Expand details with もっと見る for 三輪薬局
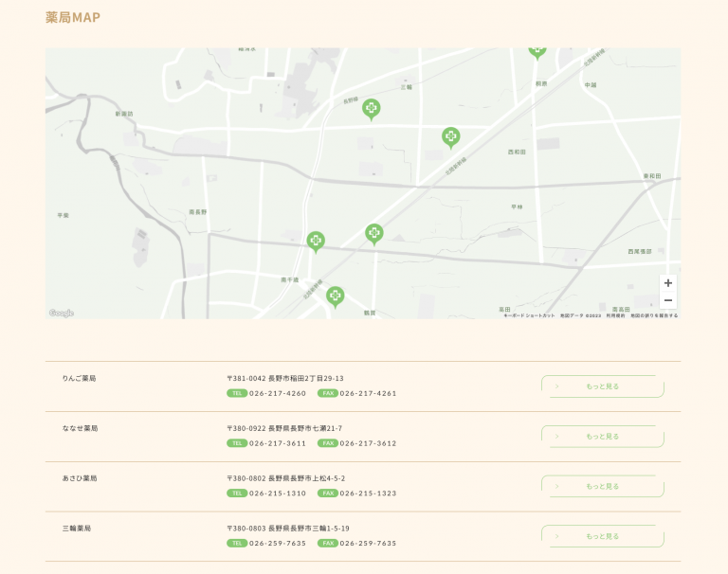 pyautogui.click(x=602, y=536)
